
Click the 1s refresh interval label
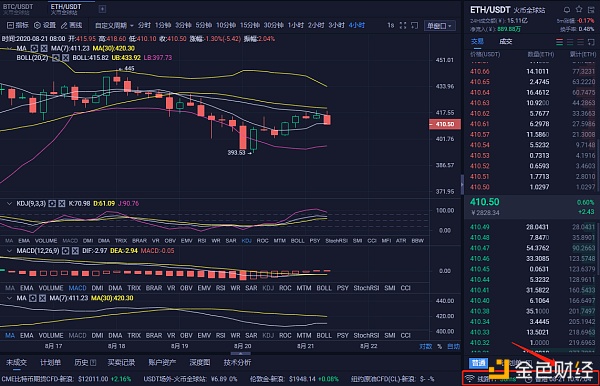click(390, 25)
